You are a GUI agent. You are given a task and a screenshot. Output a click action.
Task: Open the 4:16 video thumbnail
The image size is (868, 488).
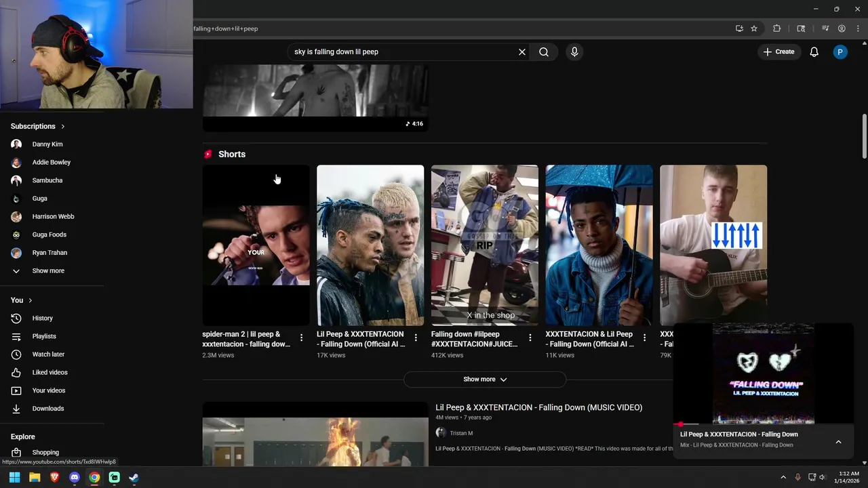315,98
